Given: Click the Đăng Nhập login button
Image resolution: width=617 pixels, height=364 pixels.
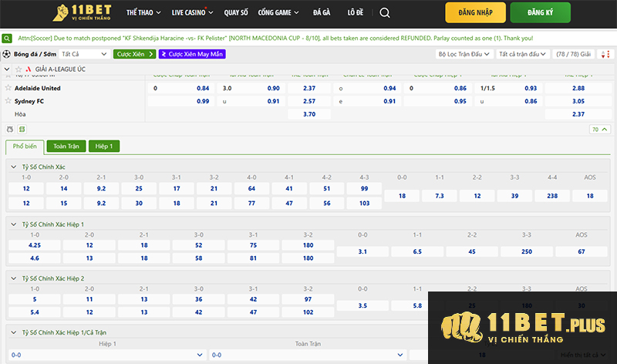Looking at the screenshot, I should [475, 13].
